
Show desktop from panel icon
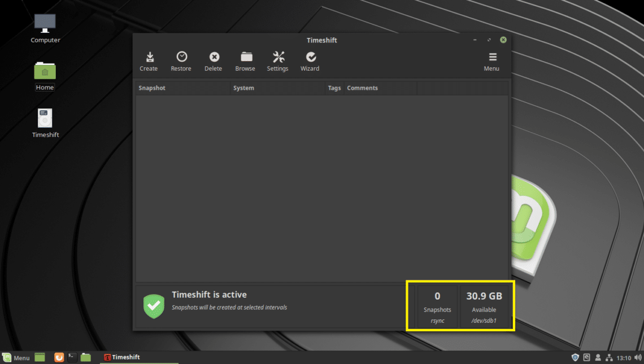(40, 357)
